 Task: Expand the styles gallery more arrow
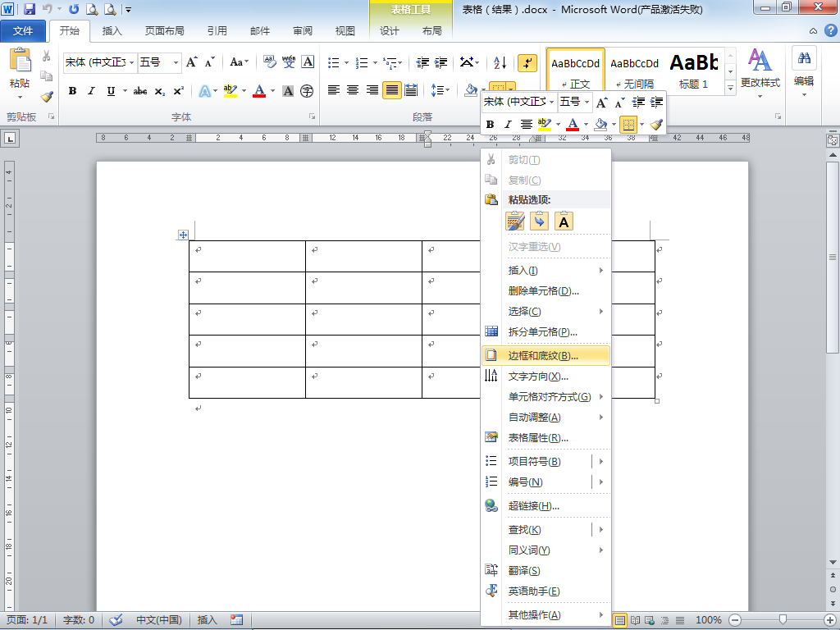pyautogui.click(x=730, y=86)
